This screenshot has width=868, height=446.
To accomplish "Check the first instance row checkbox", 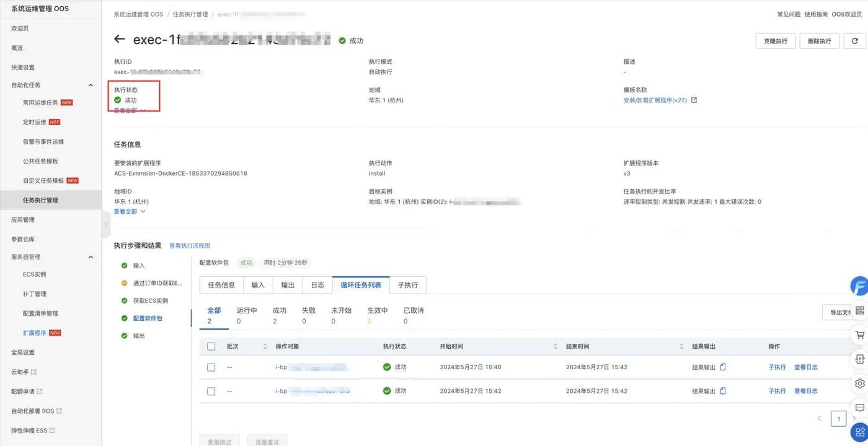I will [x=211, y=367].
